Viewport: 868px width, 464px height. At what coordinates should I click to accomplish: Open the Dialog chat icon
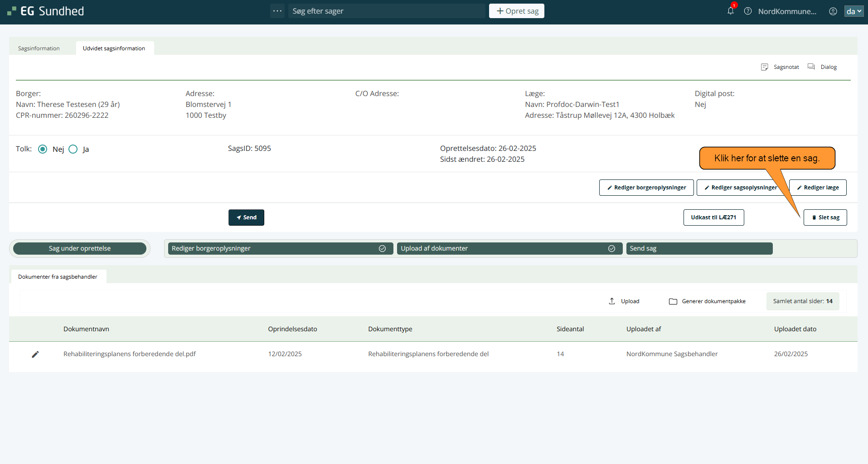click(811, 67)
